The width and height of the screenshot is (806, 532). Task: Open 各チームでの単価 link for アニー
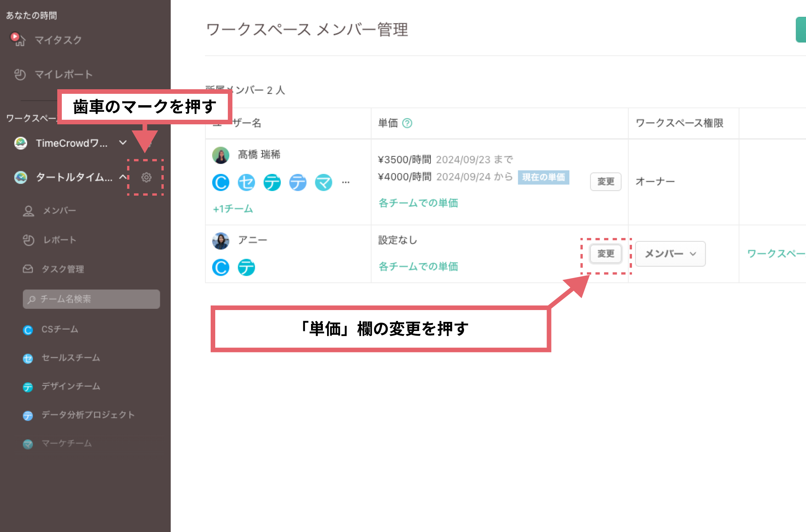click(418, 267)
